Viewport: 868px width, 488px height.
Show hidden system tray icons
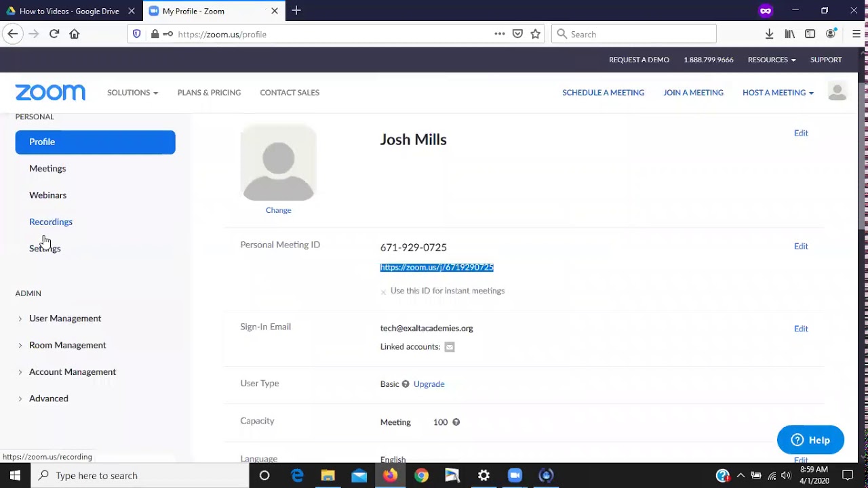click(x=741, y=475)
